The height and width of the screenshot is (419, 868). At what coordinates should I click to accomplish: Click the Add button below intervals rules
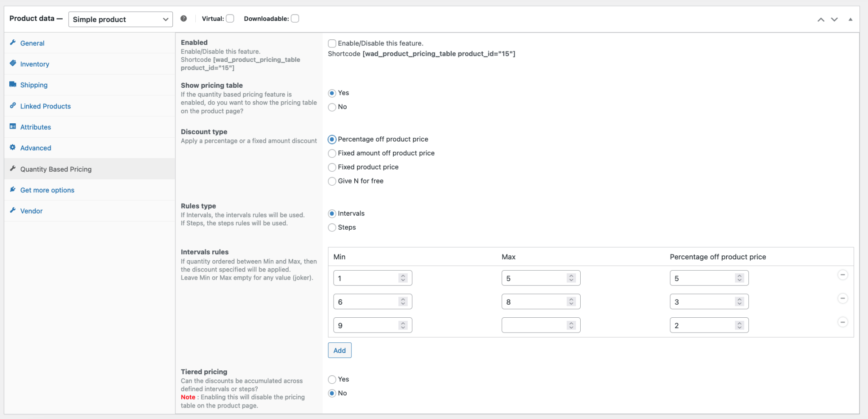(x=339, y=350)
